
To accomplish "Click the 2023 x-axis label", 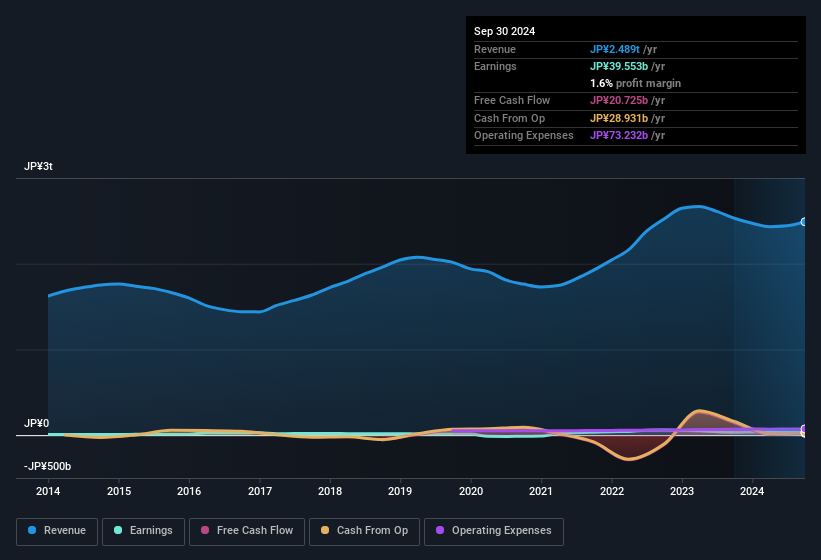I will pos(682,491).
